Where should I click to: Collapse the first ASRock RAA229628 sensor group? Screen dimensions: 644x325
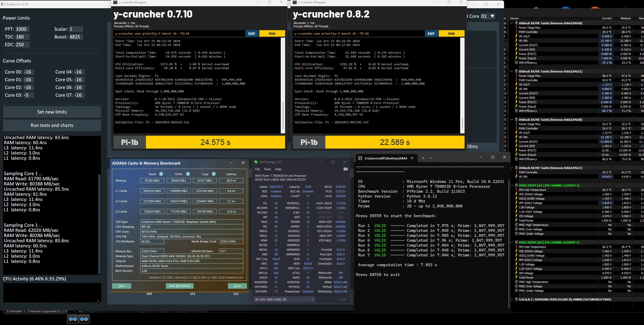click(x=511, y=23)
